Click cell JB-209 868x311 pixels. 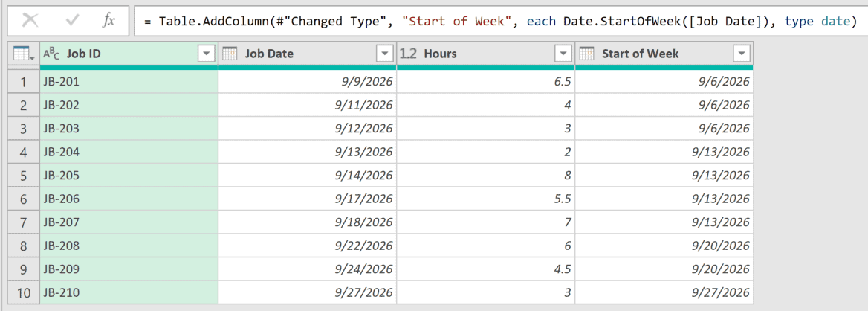129,269
